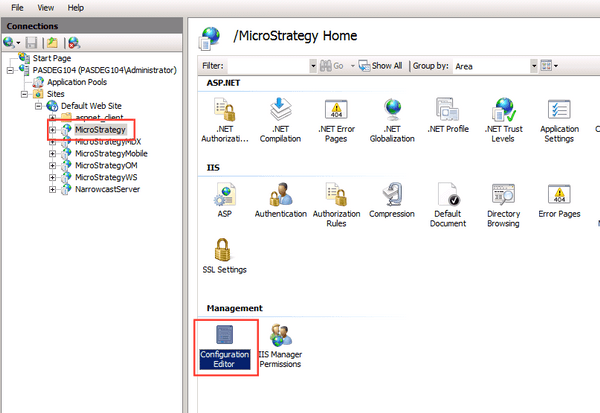
Task: Expand the MicroStrategyWS node
Action: click(52, 178)
